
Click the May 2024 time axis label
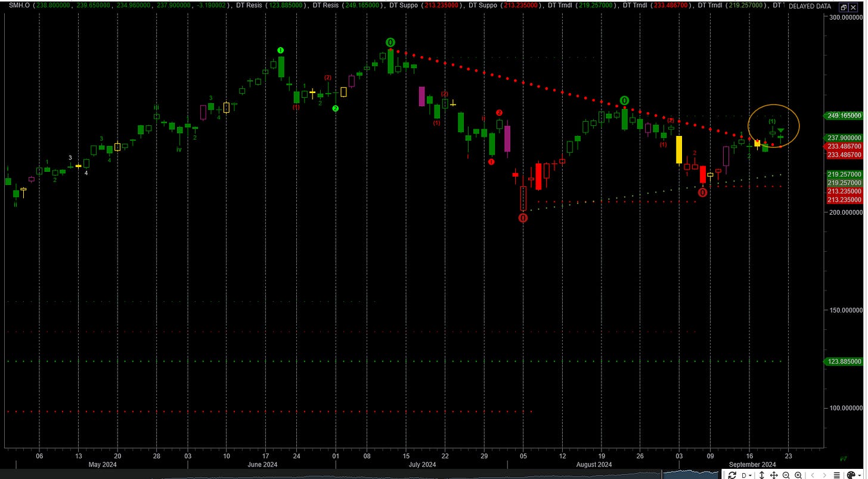[103, 464]
